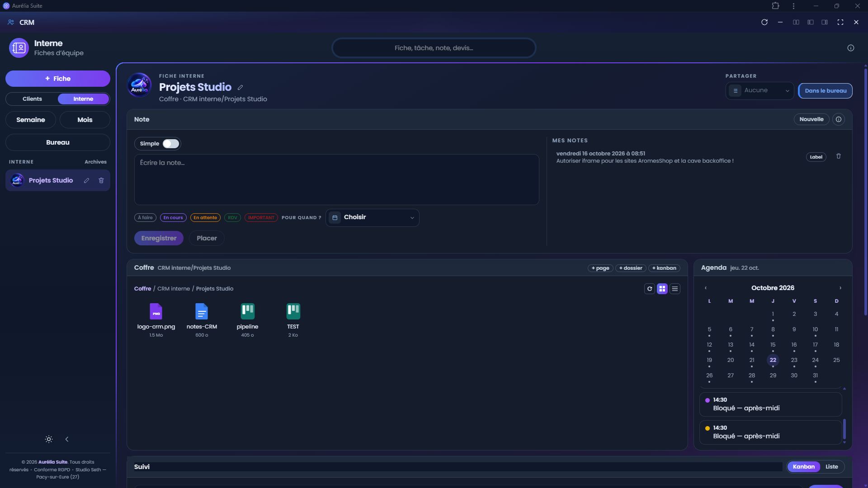Select the Interne segment
The width and height of the screenshot is (868, 488).
(x=83, y=99)
